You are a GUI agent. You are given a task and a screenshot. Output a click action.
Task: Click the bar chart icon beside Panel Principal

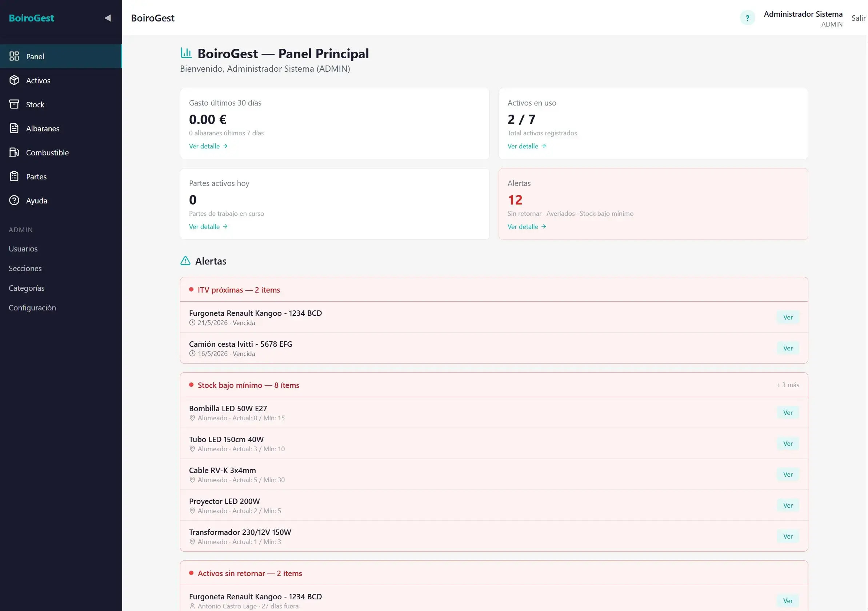coord(186,53)
